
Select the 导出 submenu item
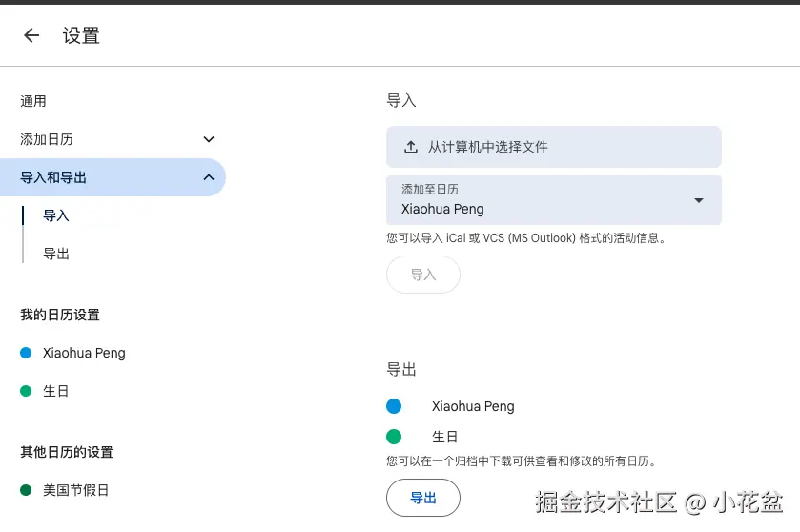[56, 254]
